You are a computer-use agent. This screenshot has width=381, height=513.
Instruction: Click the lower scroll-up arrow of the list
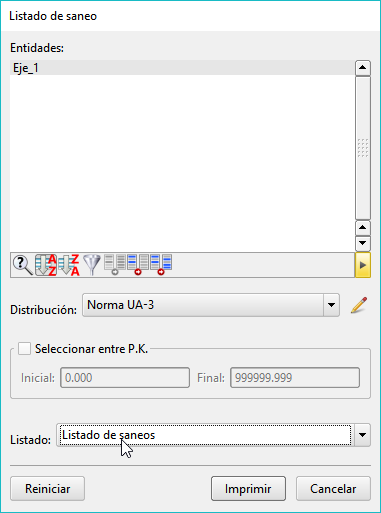[363, 228]
